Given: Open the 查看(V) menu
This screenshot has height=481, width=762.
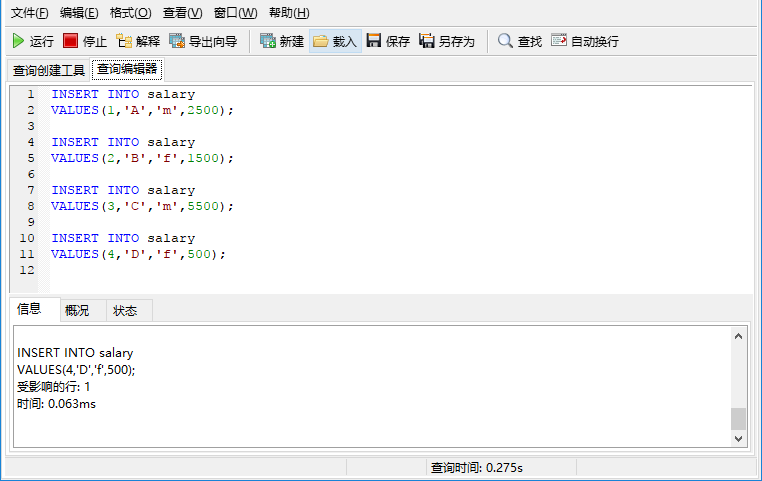Looking at the screenshot, I should pos(183,13).
